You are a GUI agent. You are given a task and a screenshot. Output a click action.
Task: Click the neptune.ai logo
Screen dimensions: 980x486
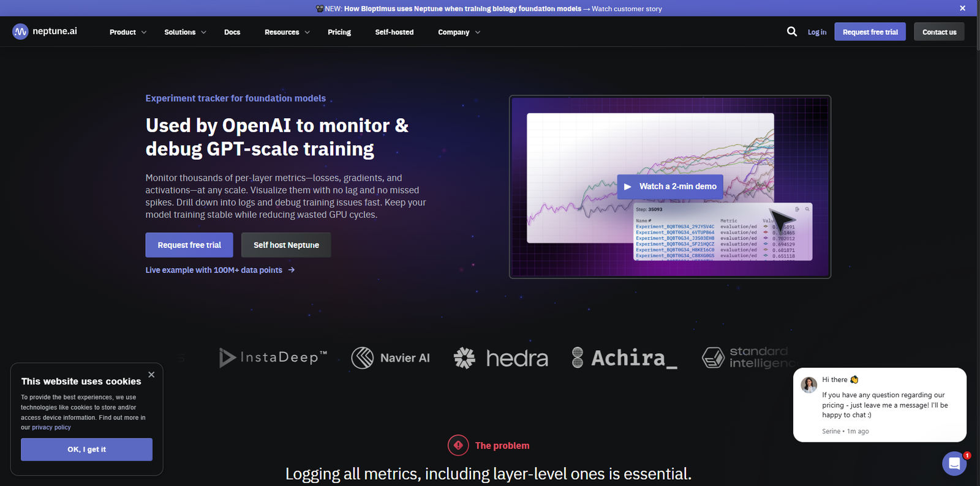click(45, 31)
